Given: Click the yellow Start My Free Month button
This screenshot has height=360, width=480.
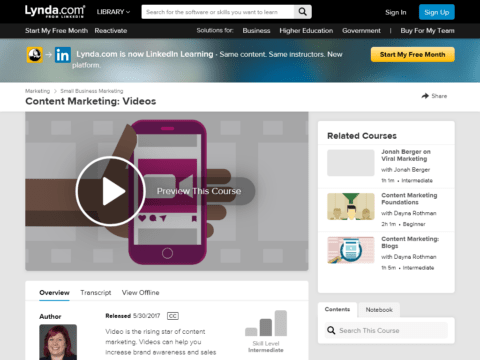Looking at the screenshot, I should 413,55.
